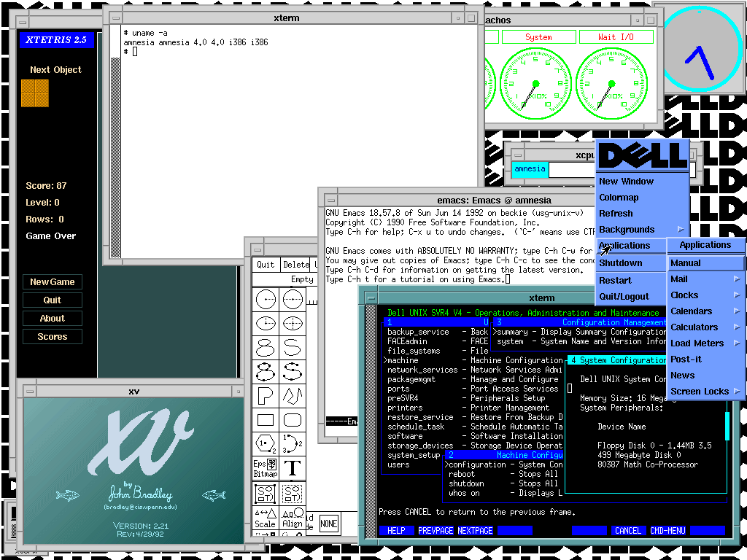Choose the ellipse-by-diameter tool in xfig

tap(292, 323)
